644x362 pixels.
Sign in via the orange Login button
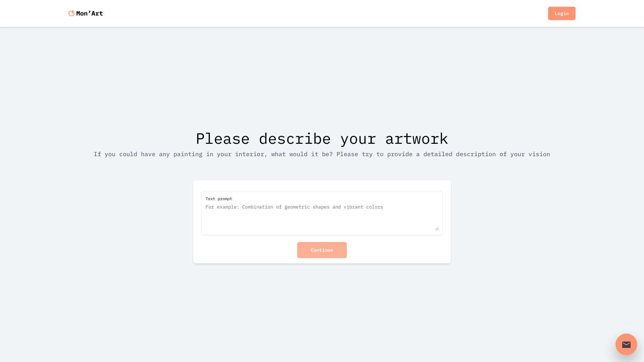tap(561, 13)
